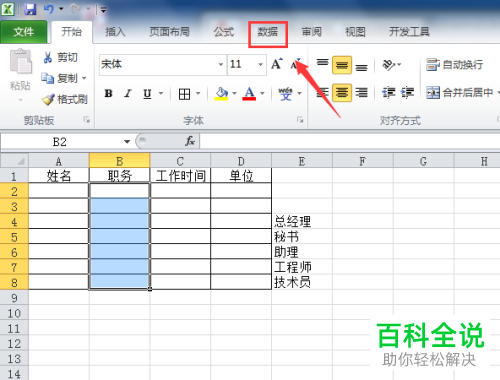Open the 复制 dropdown arrow

[x=84, y=78]
